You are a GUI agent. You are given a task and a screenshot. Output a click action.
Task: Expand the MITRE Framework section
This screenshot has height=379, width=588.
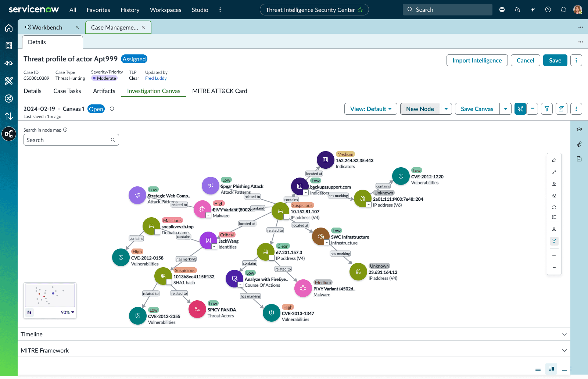[x=294, y=350]
